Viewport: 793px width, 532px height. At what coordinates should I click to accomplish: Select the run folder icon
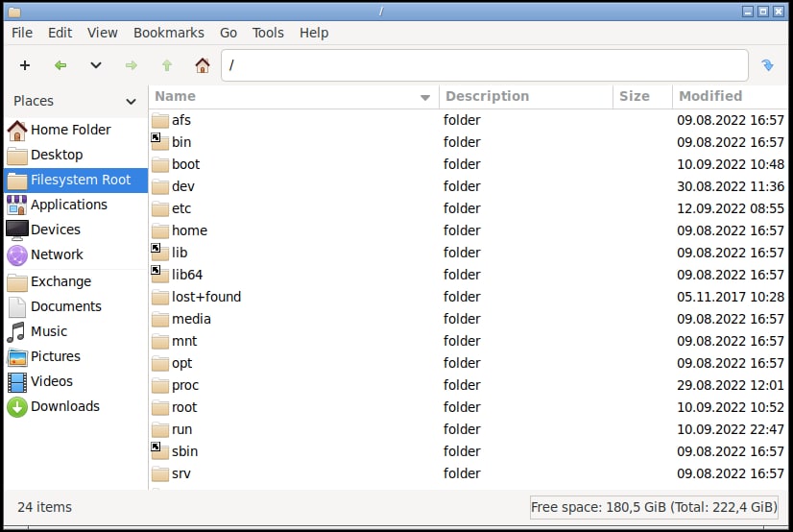coord(160,429)
